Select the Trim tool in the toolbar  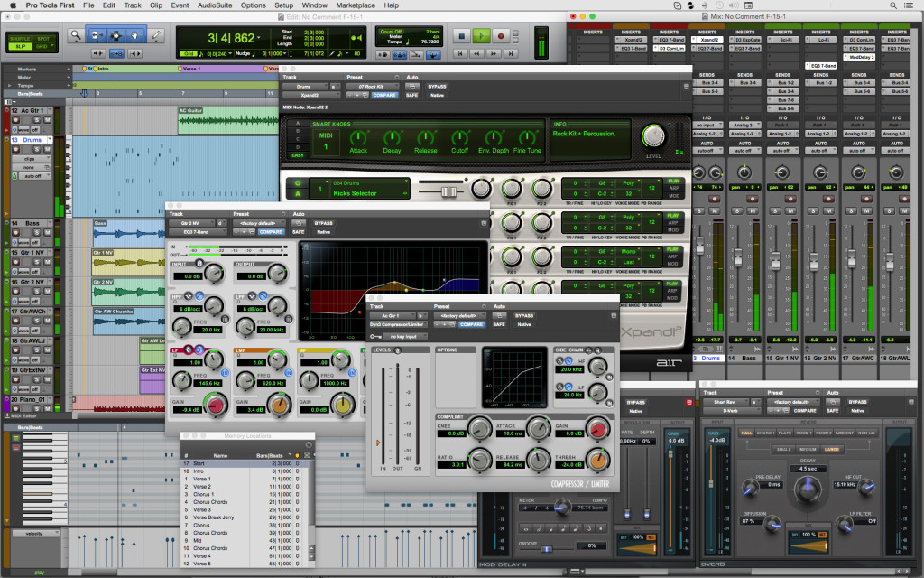tap(97, 36)
